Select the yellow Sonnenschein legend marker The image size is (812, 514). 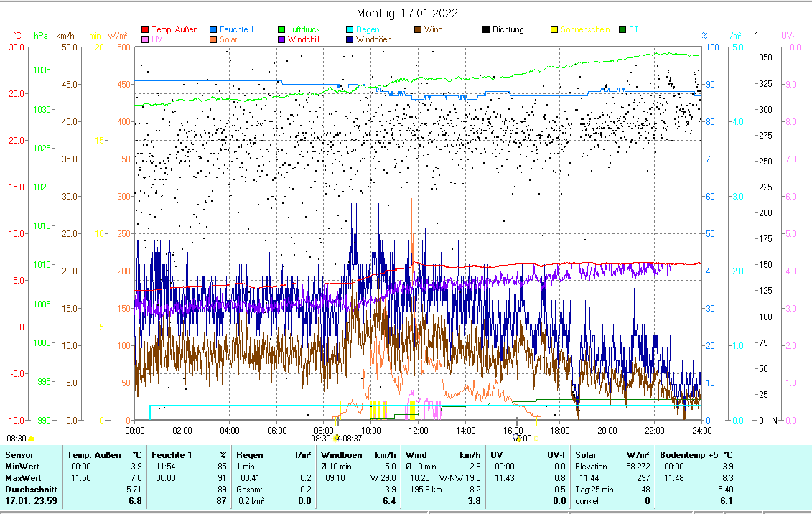(x=554, y=29)
